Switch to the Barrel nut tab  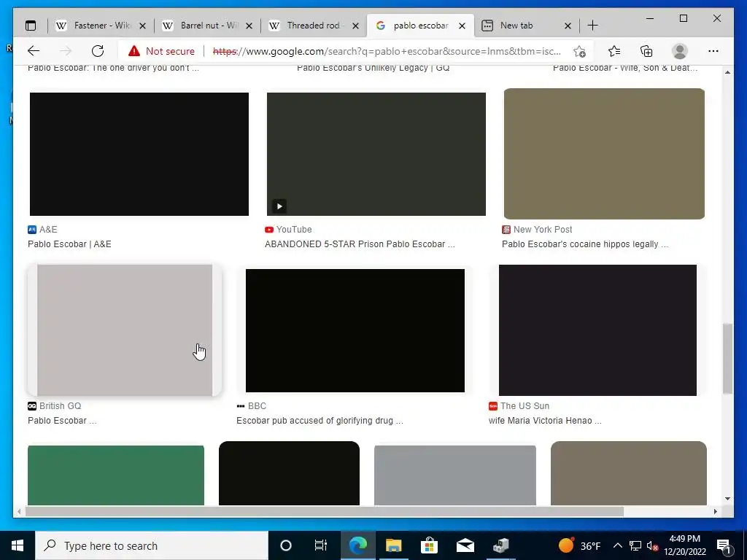tap(206, 26)
